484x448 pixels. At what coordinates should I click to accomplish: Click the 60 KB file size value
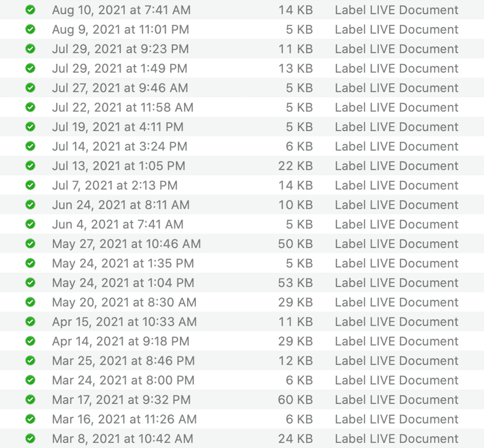(296, 400)
